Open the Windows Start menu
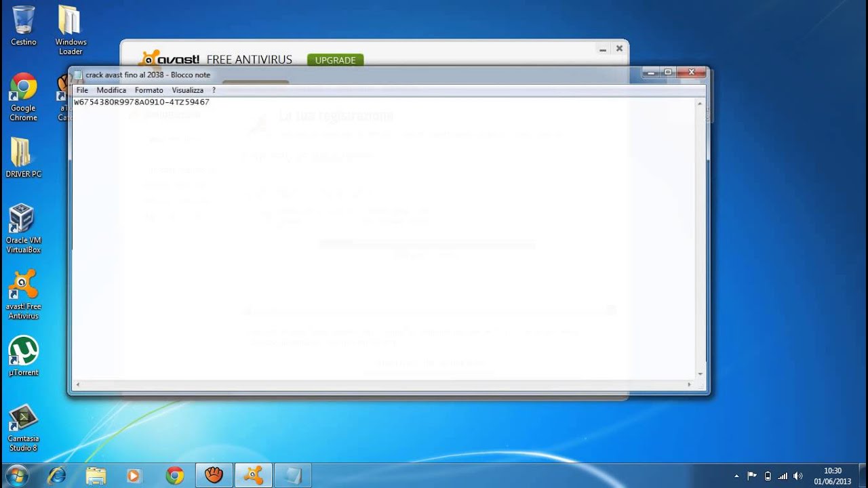 click(16, 475)
